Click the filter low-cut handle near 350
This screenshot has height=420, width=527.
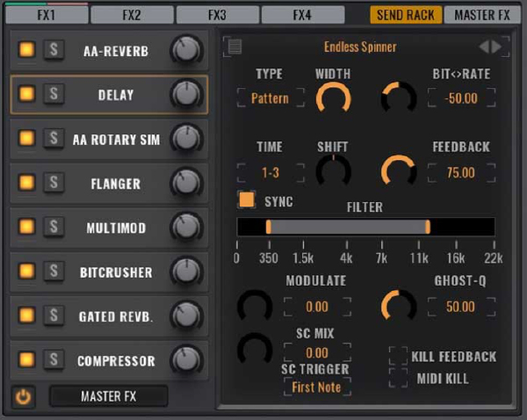pyautogui.click(x=268, y=227)
